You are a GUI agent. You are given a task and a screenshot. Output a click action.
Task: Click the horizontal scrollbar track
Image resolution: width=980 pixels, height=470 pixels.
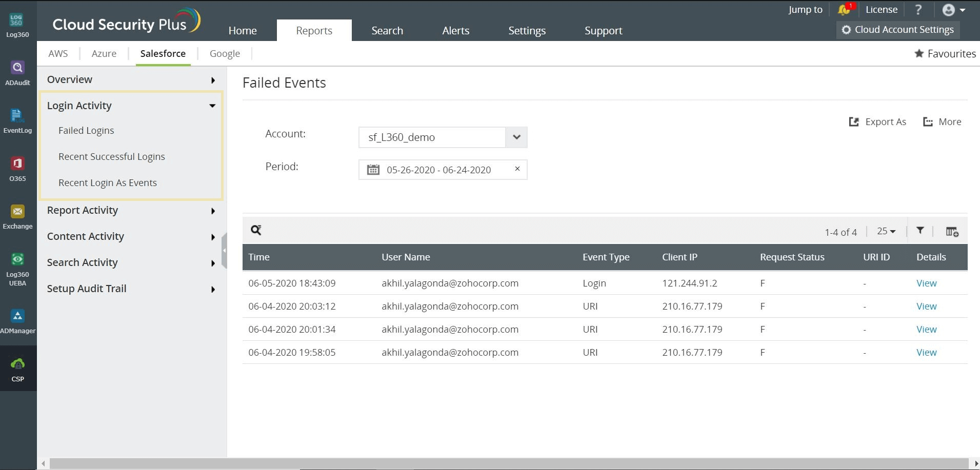pyautogui.click(x=510, y=463)
